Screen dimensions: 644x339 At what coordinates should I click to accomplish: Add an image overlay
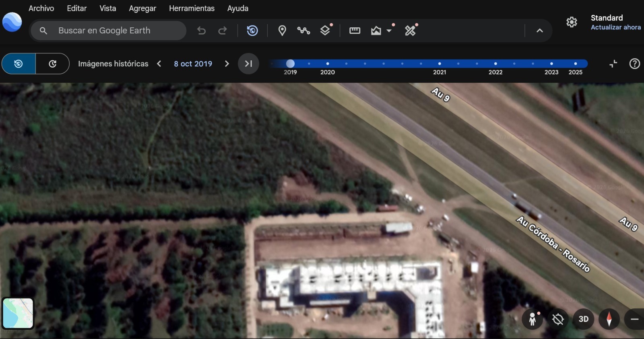pyautogui.click(x=376, y=31)
